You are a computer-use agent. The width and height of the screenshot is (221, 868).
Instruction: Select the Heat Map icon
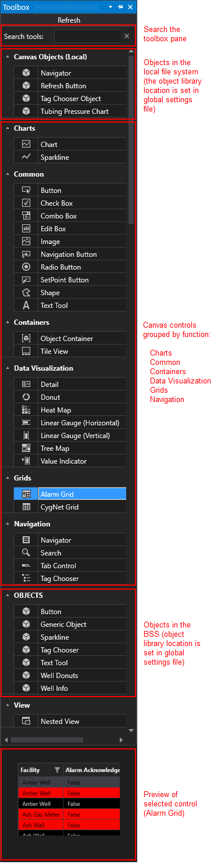pos(26,410)
